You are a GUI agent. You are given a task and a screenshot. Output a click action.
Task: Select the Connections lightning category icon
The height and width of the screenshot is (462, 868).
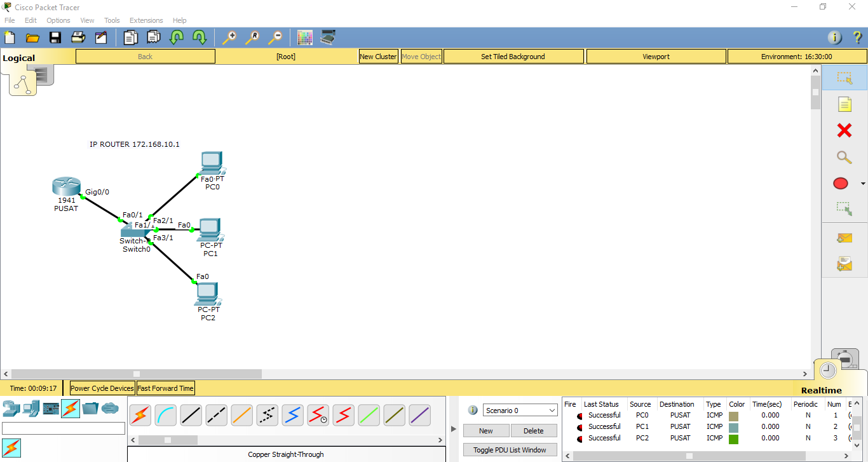coord(71,408)
